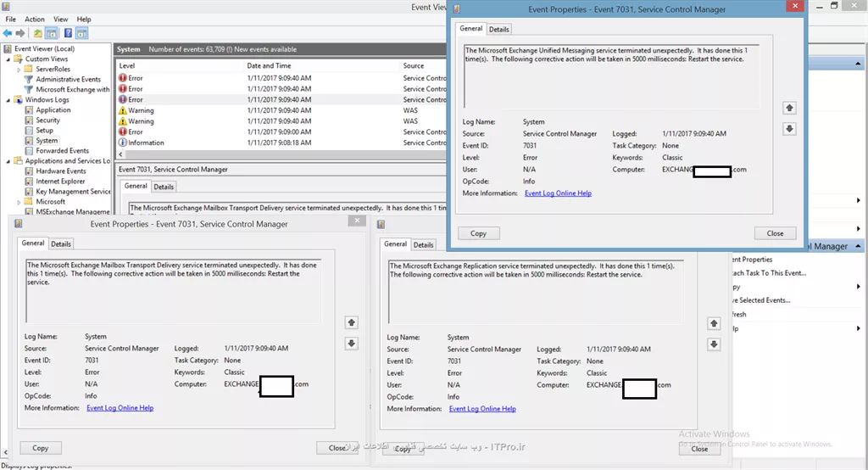Open Event Log Online Help in Mailbox Transport dialog

click(x=120, y=408)
